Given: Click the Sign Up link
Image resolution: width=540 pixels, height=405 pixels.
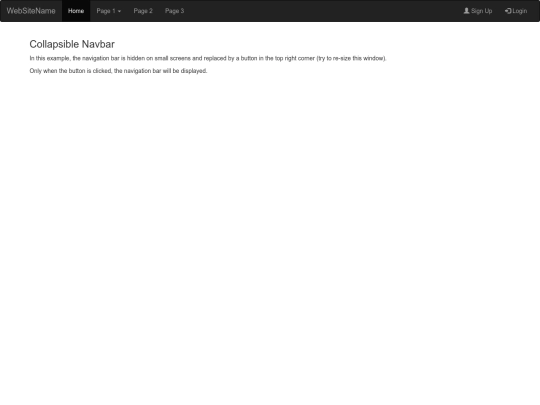Looking at the screenshot, I should [x=478, y=11].
